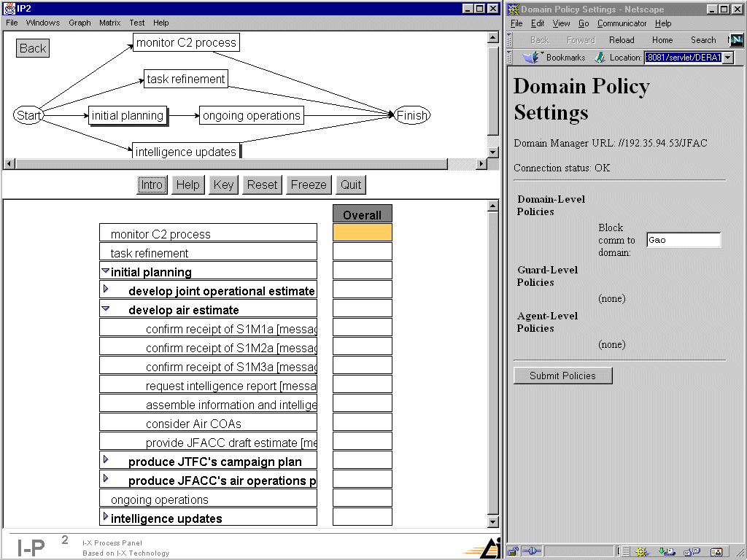This screenshot has width=747, height=560.
Task: Click the Reload toolbar button
Action: pyautogui.click(x=622, y=40)
